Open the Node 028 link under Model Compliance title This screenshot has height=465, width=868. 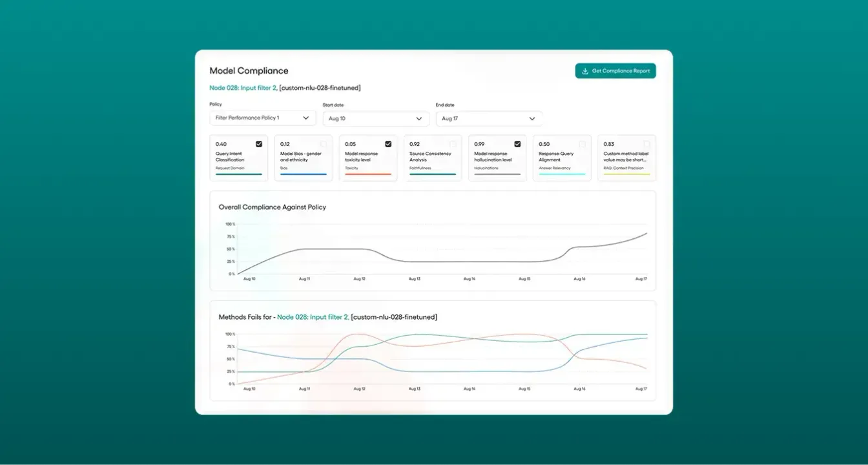[243, 88]
